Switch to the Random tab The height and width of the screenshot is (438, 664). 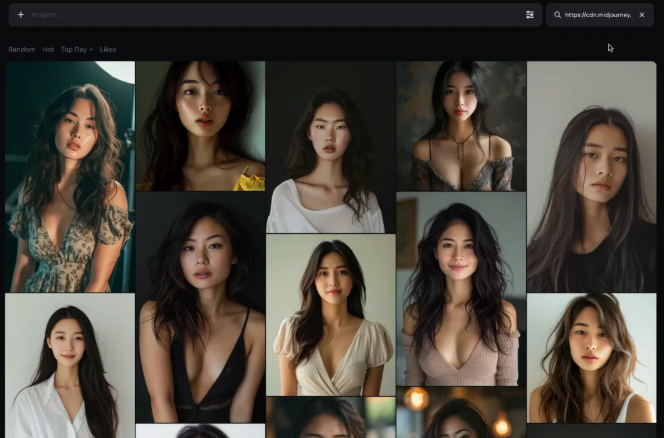[22, 50]
